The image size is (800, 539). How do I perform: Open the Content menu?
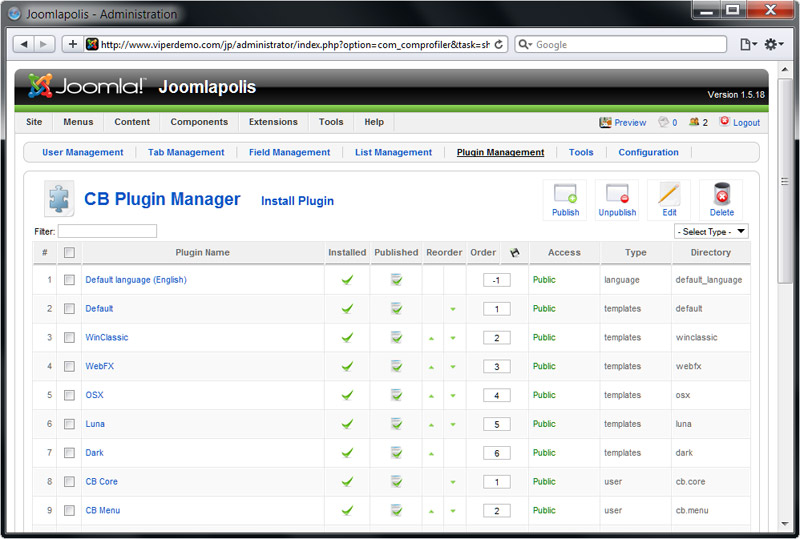(132, 122)
